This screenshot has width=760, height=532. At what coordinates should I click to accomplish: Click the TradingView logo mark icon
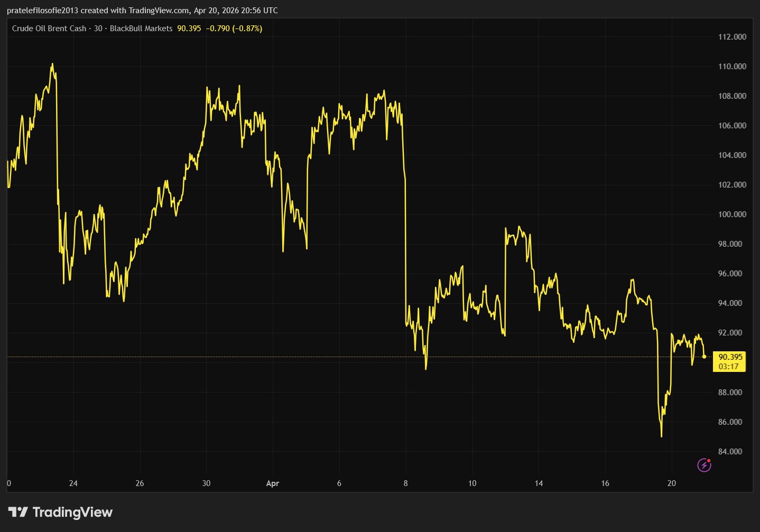pos(18,512)
